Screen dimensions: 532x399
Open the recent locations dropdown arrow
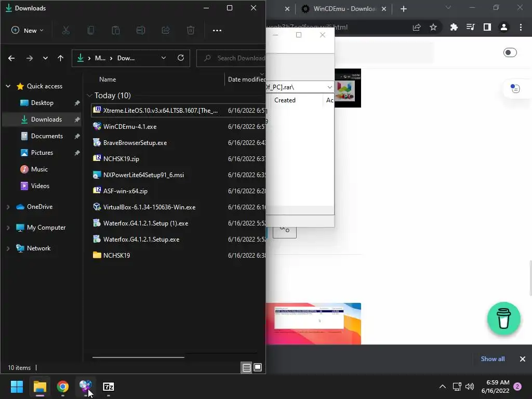[x=46, y=58]
